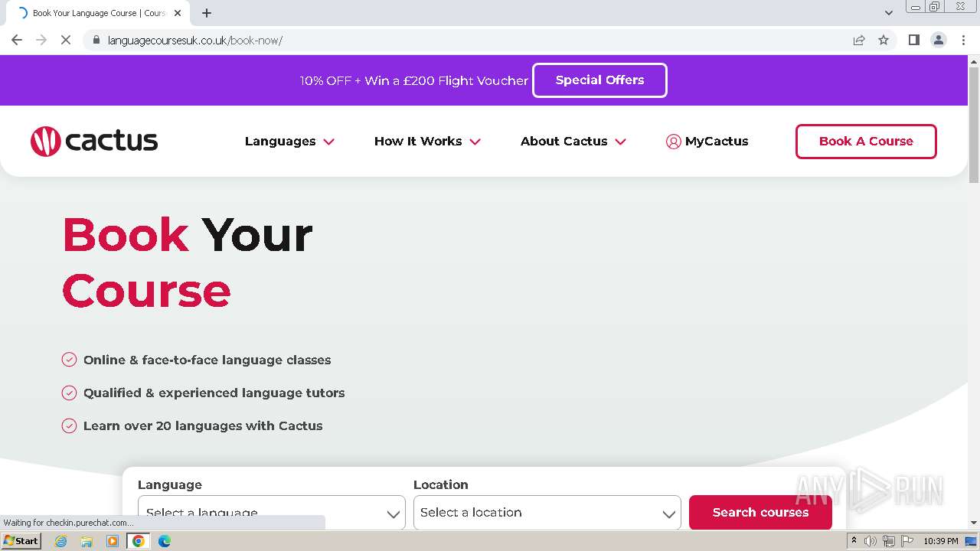Bookmark this tab star icon
This screenshot has height=551, width=980.
tap(884, 40)
